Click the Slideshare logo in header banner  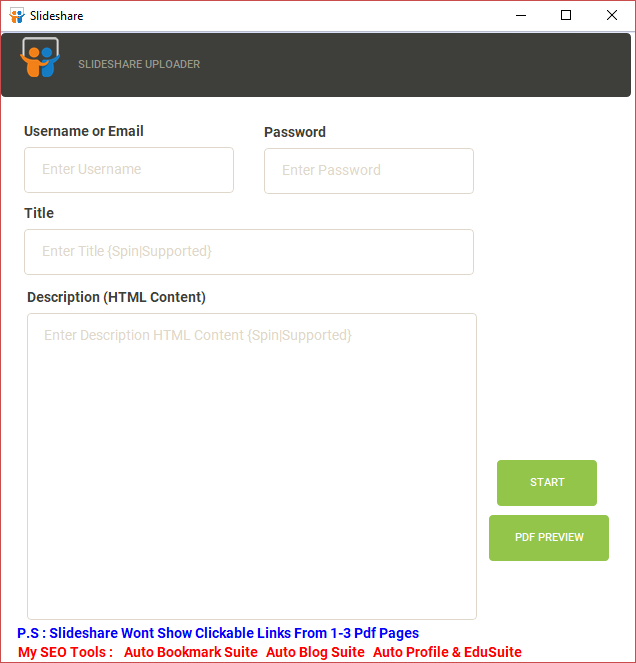pyautogui.click(x=40, y=58)
